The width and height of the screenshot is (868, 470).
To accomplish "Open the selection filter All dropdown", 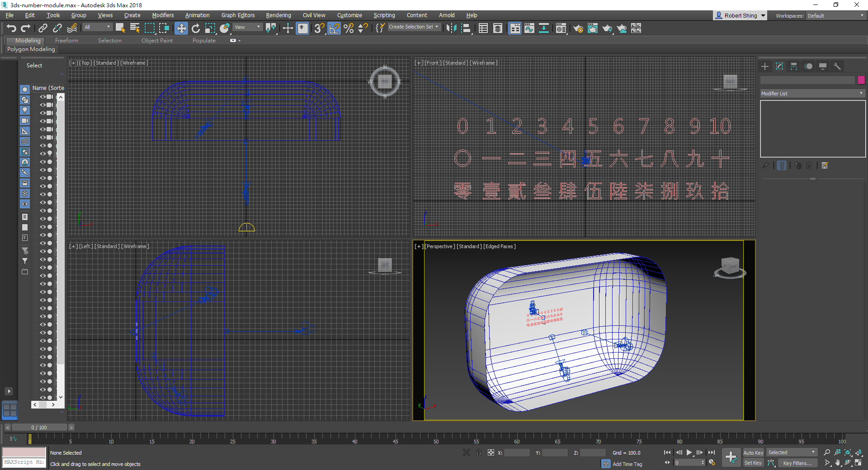I will click(97, 27).
